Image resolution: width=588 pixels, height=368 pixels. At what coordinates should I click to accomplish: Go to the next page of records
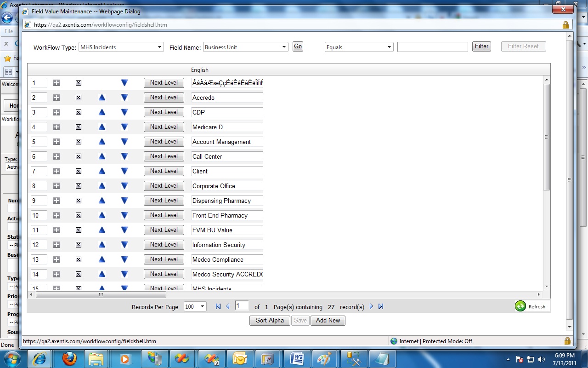click(372, 307)
